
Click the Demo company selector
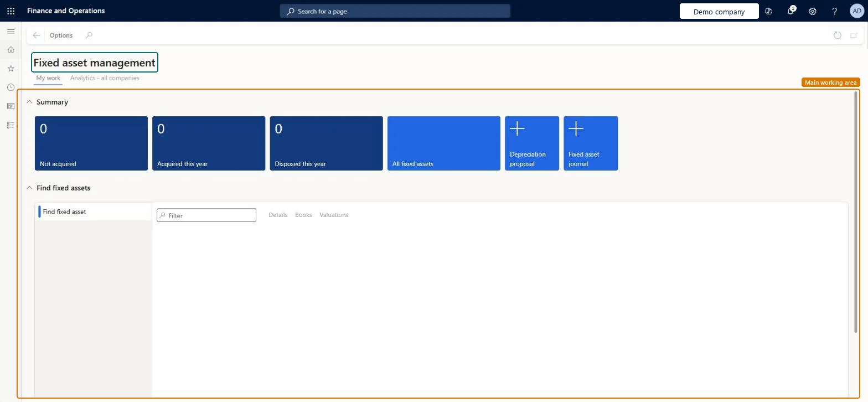(719, 12)
